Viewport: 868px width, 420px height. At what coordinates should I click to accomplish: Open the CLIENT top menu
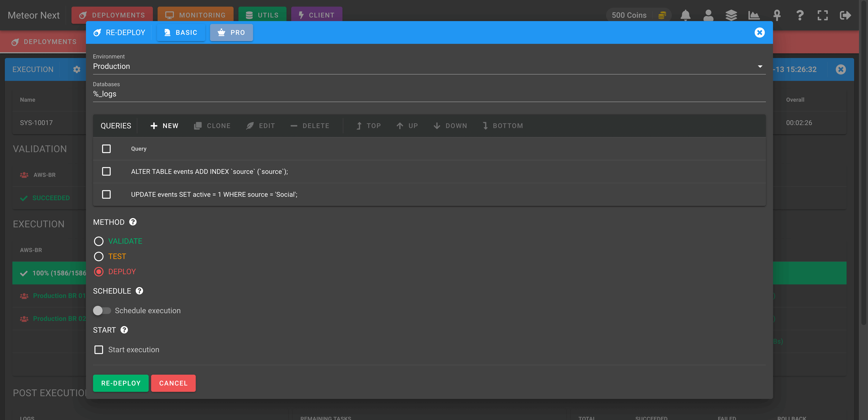pyautogui.click(x=316, y=15)
